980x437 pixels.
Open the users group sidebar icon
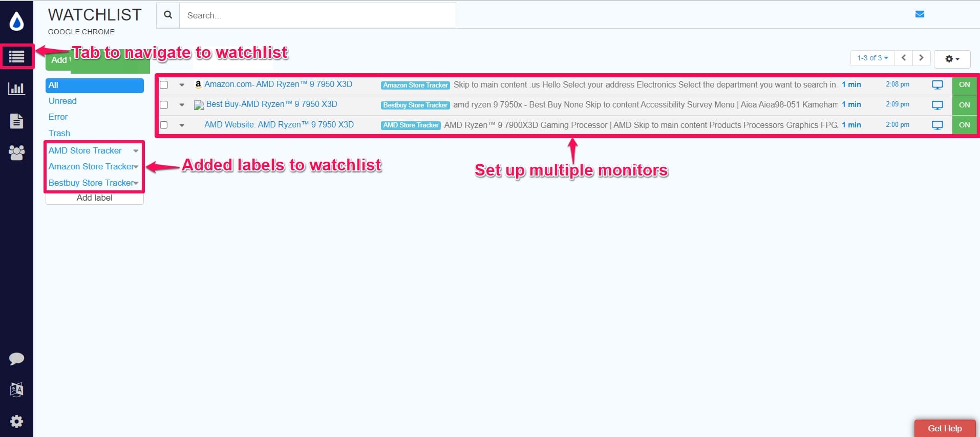tap(16, 152)
